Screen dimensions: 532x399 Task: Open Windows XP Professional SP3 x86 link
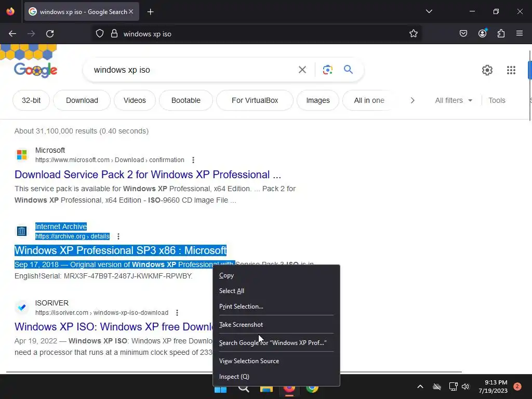point(121,250)
